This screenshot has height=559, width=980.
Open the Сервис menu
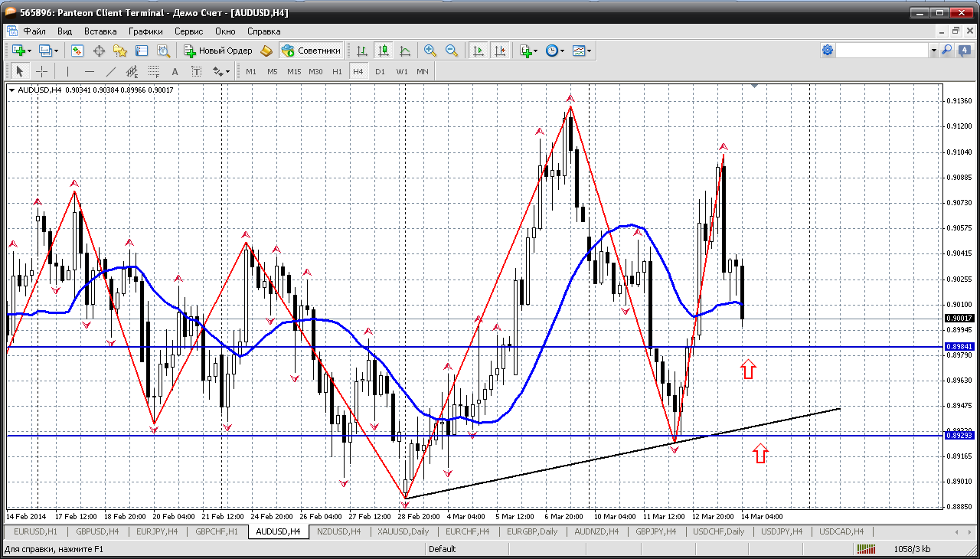pos(188,31)
